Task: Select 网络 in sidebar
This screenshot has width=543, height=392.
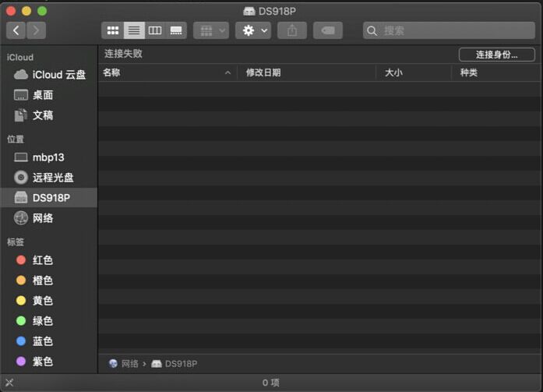Action: click(x=49, y=218)
